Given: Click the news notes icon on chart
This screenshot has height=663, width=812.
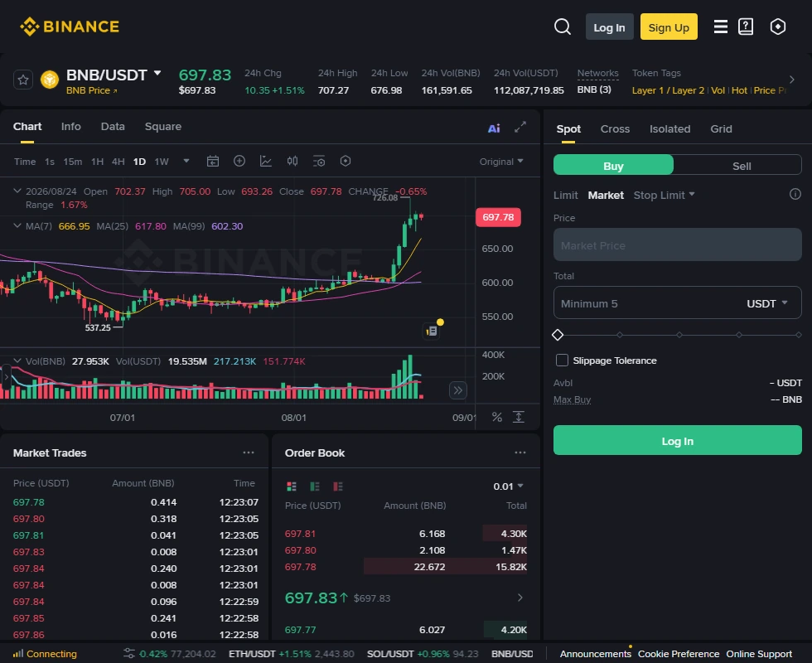Looking at the screenshot, I should tap(432, 331).
